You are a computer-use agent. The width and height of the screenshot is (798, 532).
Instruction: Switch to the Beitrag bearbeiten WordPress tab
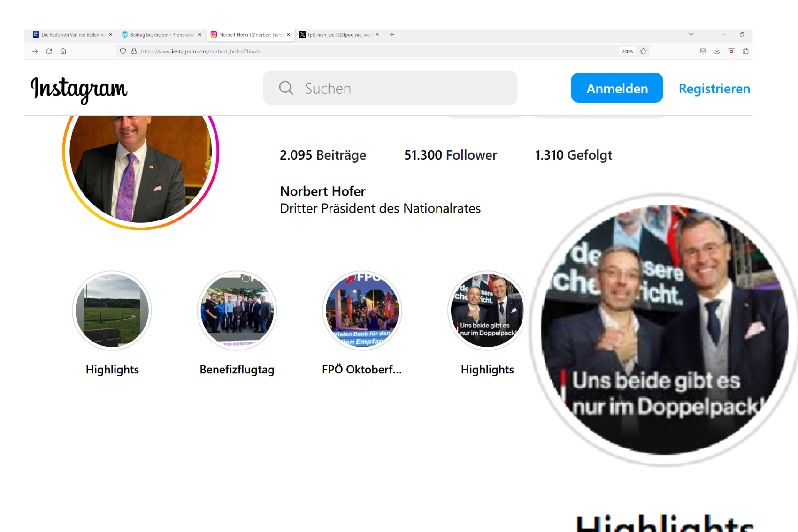click(160, 35)
